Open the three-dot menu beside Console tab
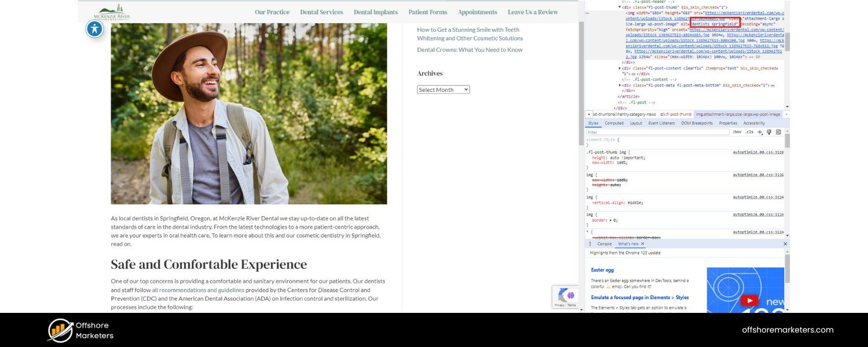The width and height of the screenshot is (868, 347). pyautogui.click(x=590, y=243)
